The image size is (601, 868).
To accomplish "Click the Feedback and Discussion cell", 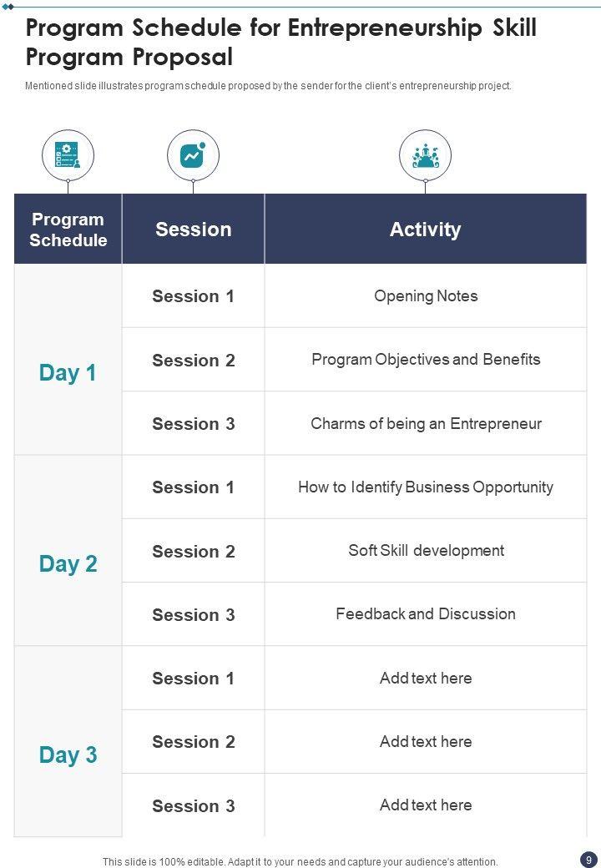I will pyautogui.click(x=426, y=614).
